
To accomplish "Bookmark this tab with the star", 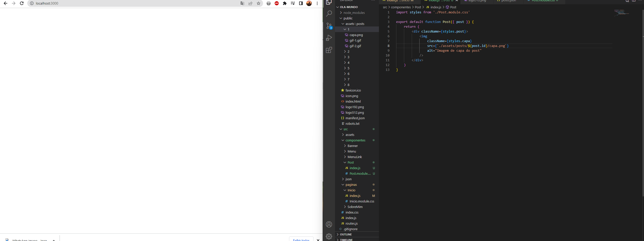I will tap(259, 3).
